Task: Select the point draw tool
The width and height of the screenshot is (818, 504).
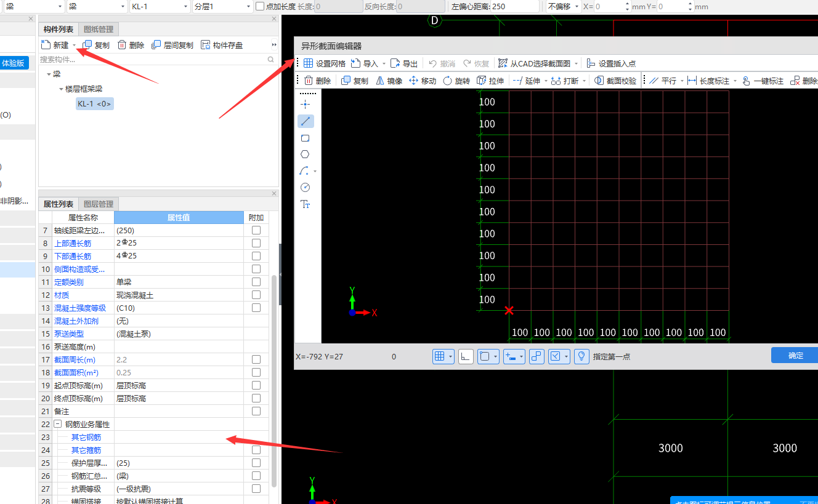Action: tap(305, 105)
